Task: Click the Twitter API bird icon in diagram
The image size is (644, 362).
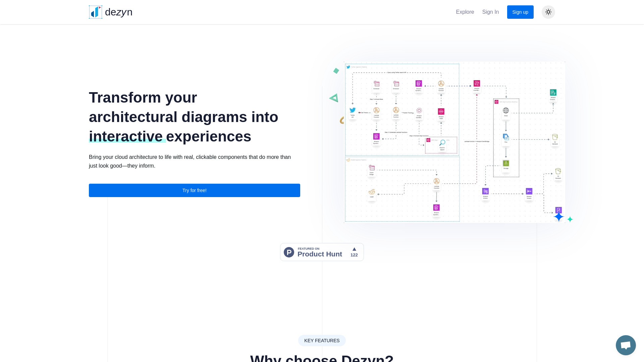Action: coord(353,110)
